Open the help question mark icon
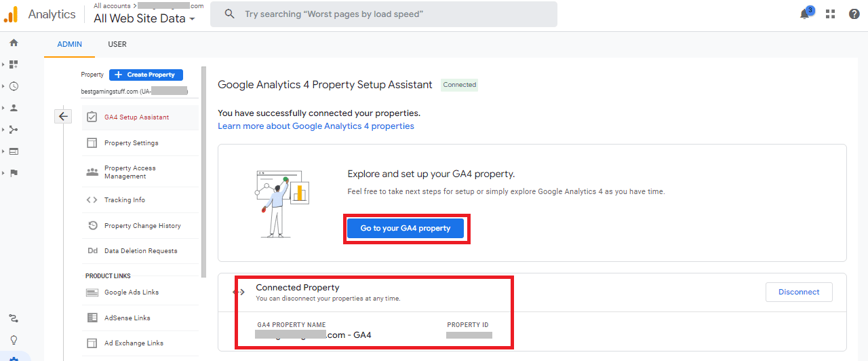Viewport: 868px width, 361px height. (x=854, y=14)
